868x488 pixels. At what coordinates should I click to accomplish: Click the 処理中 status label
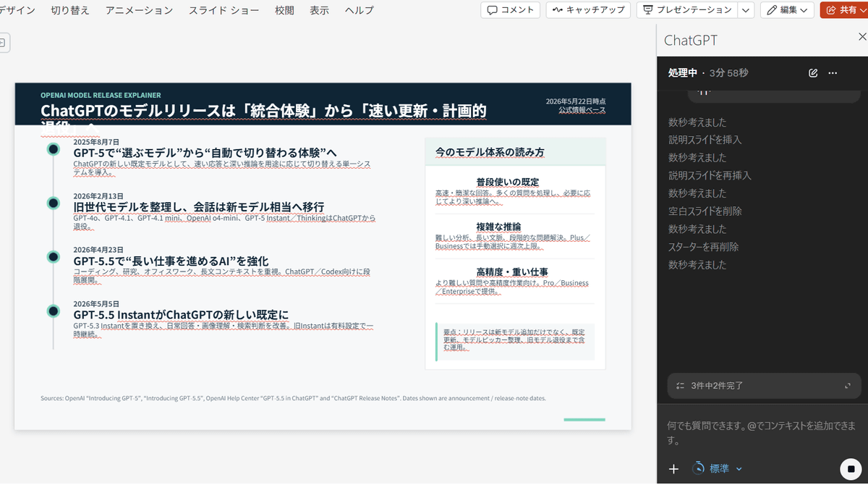pos(682,73)
